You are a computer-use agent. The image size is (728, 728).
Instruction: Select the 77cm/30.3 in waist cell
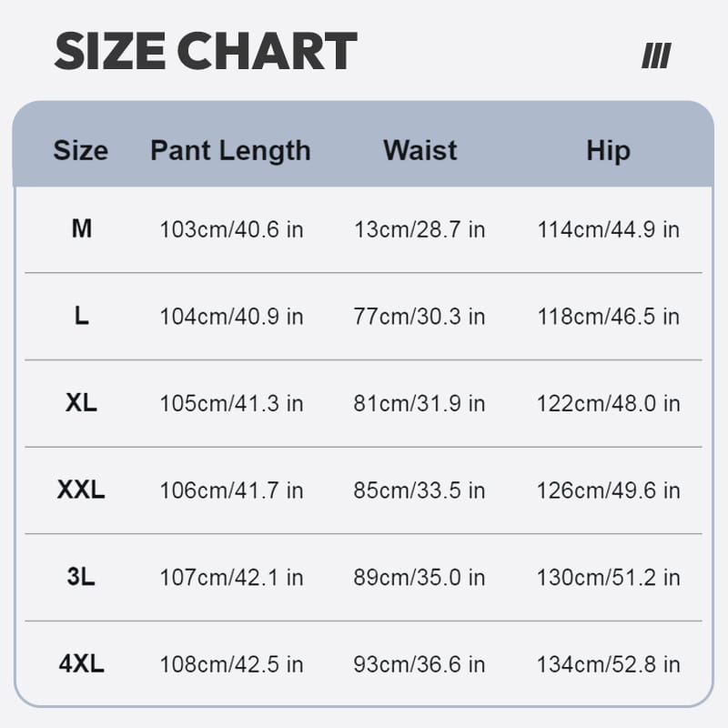(420, 317)
